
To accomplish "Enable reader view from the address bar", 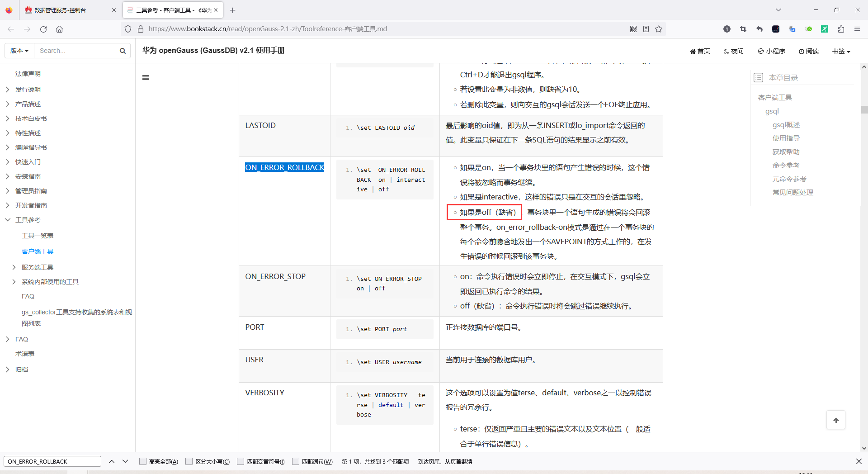I will (646, 28).
